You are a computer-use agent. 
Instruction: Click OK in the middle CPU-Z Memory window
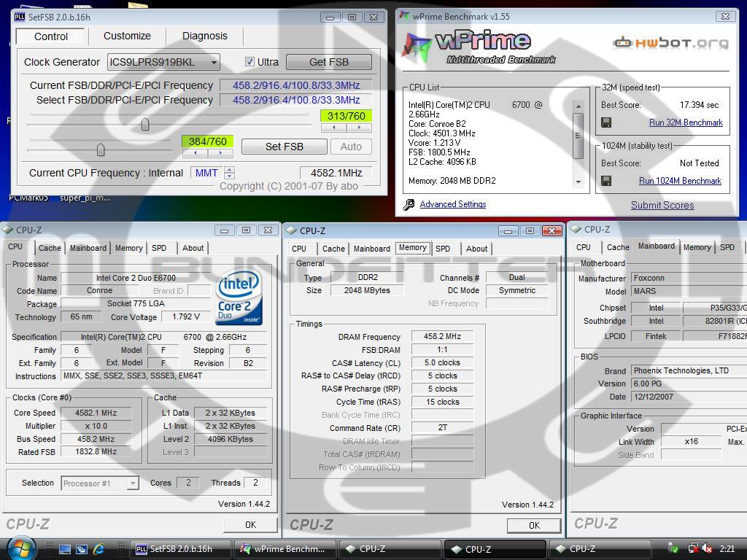coord(534,525)
